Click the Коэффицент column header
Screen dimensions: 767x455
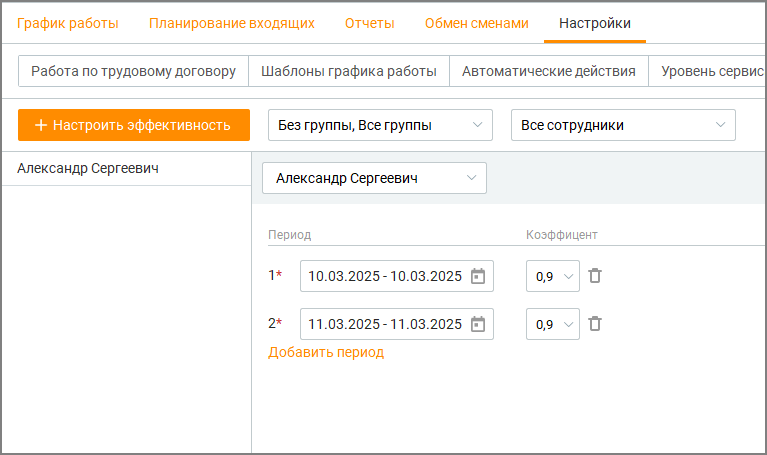tap(562, 235)
